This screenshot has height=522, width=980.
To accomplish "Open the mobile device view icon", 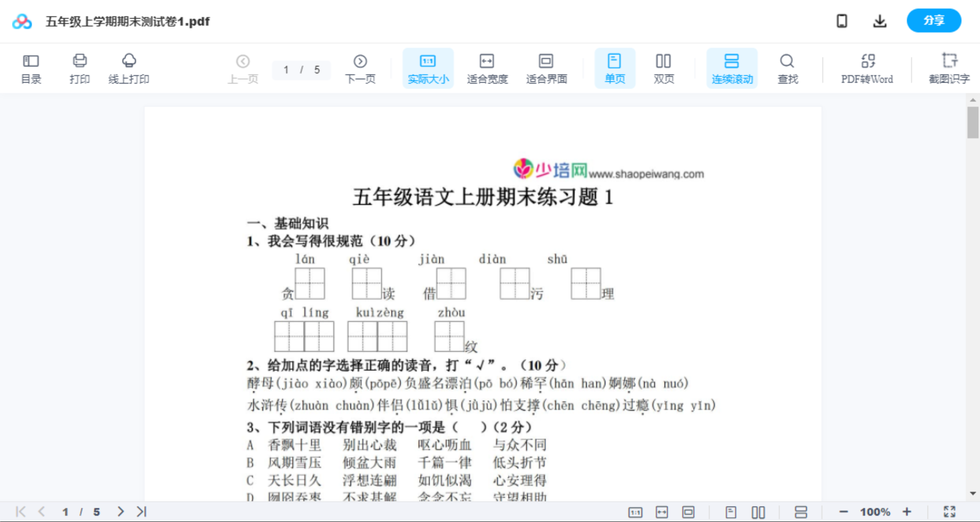I will tap(842, 21).
